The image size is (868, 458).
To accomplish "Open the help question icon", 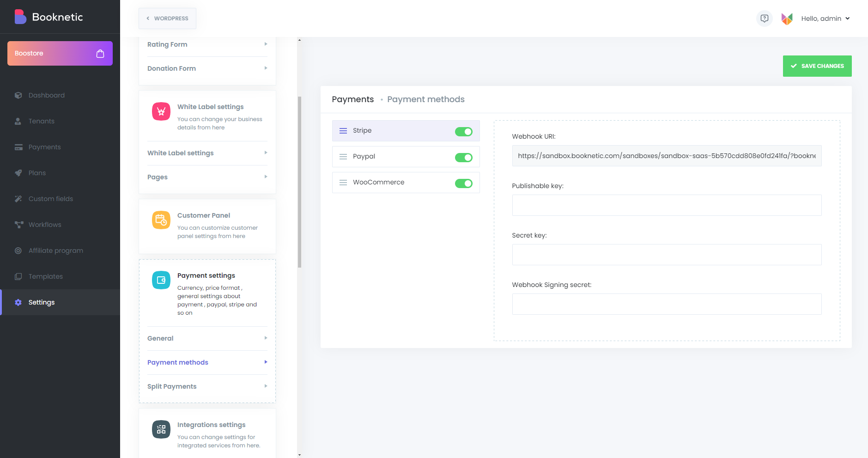I will 765,18.
